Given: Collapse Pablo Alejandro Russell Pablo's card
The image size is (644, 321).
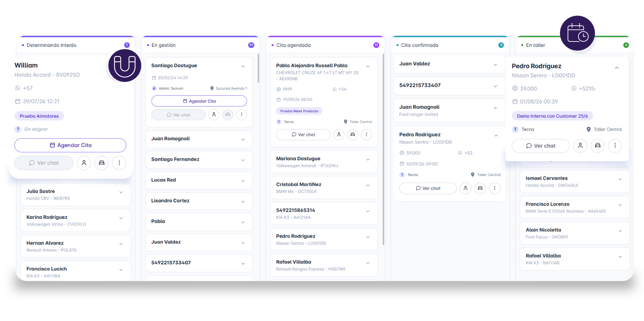Looking at the screenshot, I should 368,66.
